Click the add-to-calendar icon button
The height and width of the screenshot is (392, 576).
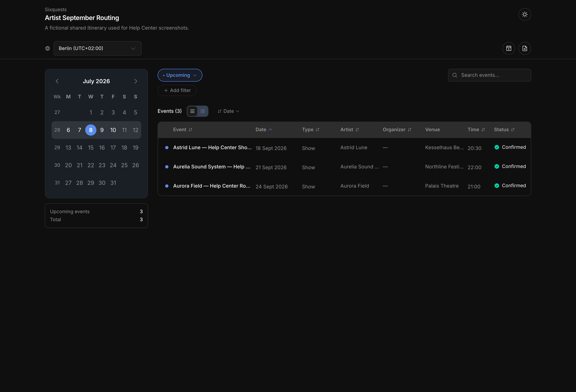[x=509, y=48]
